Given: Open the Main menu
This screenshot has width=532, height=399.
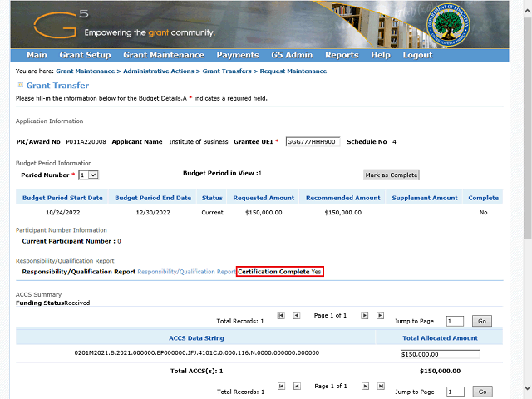Looking at the screenshot, I should (37, 55).
